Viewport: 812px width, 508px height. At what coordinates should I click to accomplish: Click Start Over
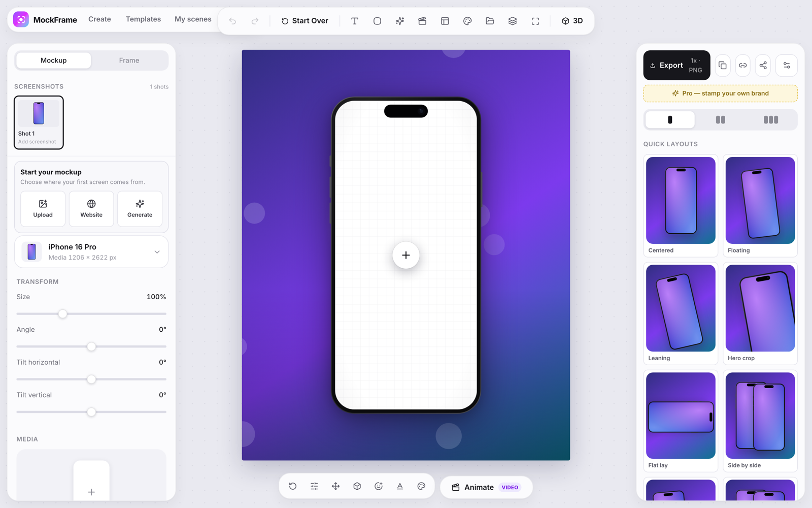(x=304, y=21)
